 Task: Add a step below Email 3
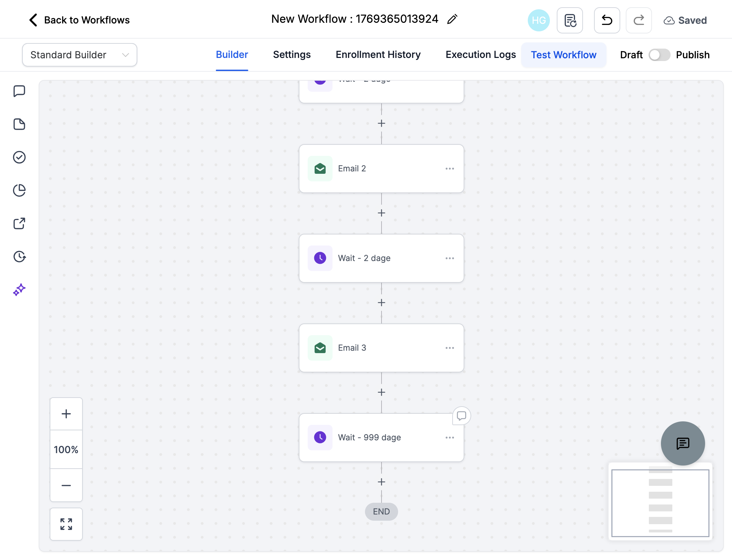pos(381,392)
